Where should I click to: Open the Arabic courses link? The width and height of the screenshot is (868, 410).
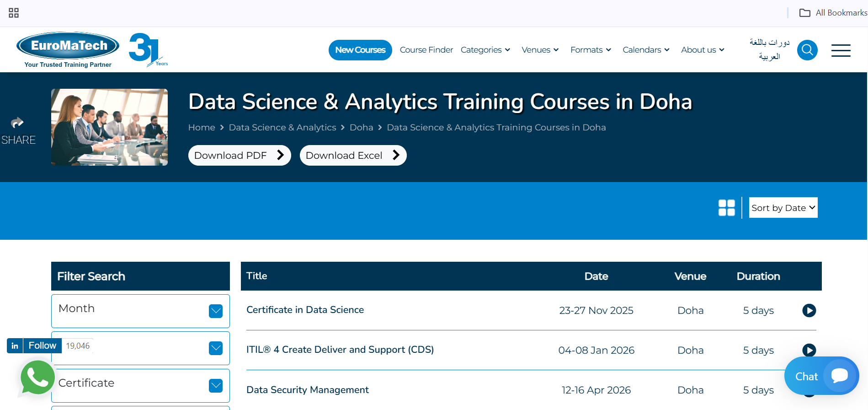point(769,49)
